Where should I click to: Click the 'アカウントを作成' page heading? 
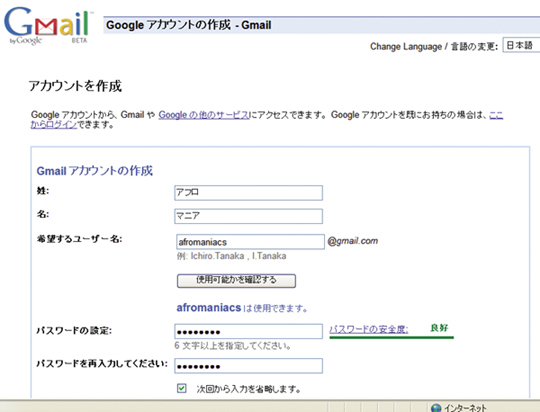click(x=75, y=86)
